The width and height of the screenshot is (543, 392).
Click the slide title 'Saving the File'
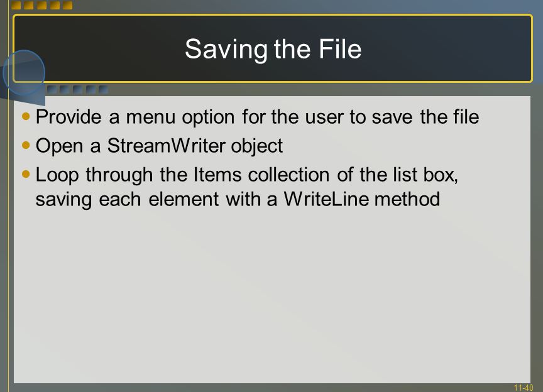click(273, 50)
